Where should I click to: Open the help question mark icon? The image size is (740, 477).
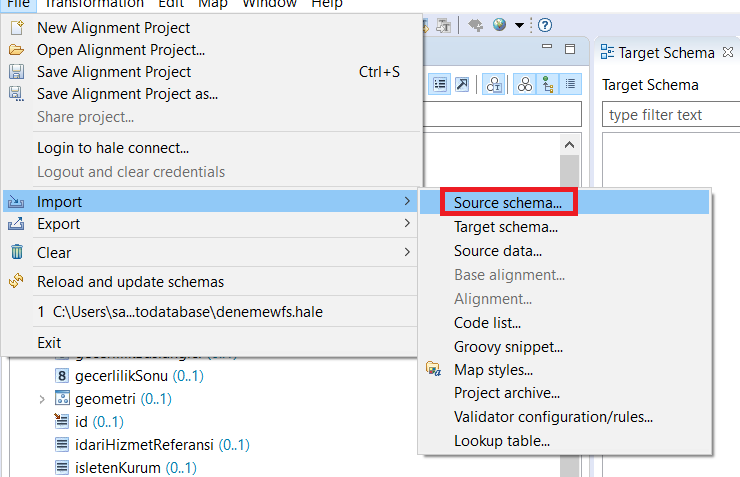545,25
